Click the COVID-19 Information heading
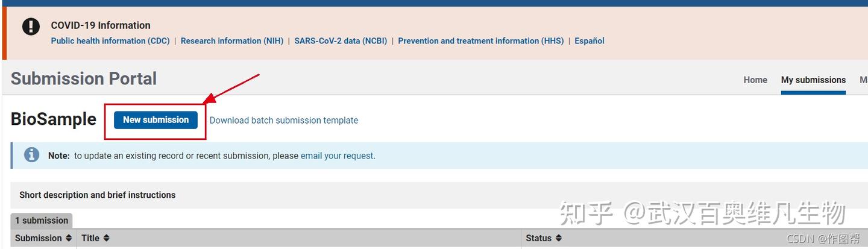The width and height of the screenshot is (868, 249). (101, 25)
